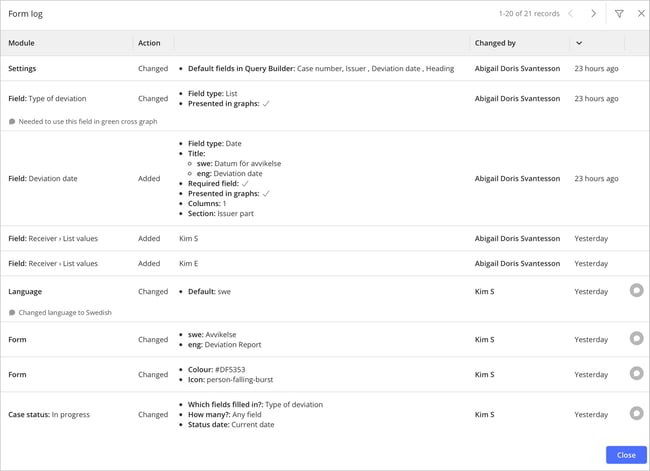The image size is (650, 471).
Task: Click comment icon on Avvikelse Form row
Action: coord(636,339)
